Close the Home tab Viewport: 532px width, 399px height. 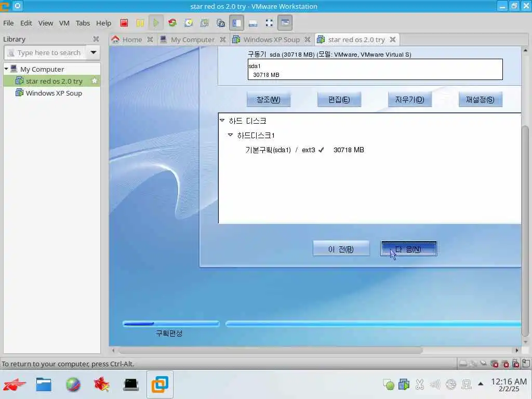click(150, 39)
